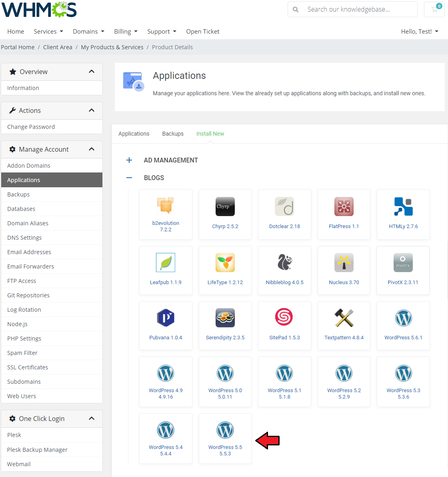448x477 pixels.
Task: Open Databases in sidebar
Action: 52,209
